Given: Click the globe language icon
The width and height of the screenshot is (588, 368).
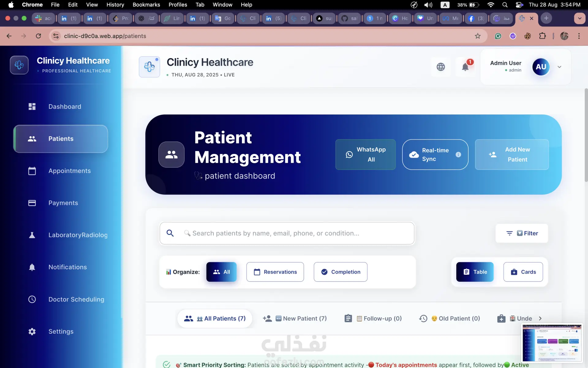Looking at the screenshot, I should point(441,67).
